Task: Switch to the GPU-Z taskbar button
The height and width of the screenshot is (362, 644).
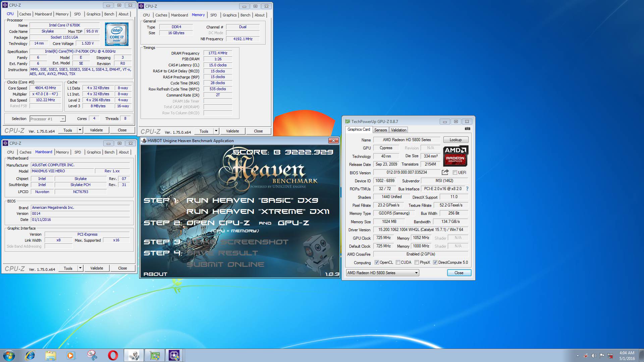Action: 154,355
